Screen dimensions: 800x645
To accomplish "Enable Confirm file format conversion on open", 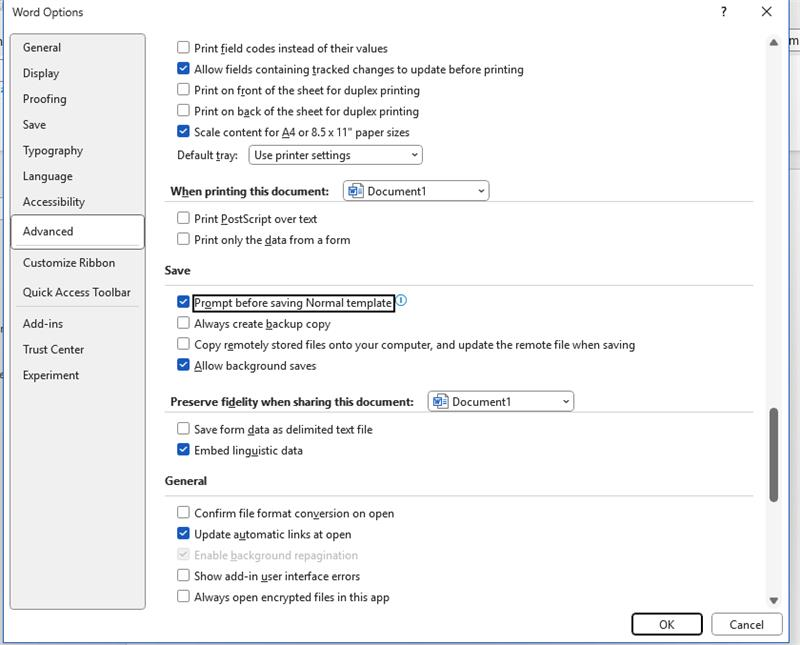I will (181, 512).
